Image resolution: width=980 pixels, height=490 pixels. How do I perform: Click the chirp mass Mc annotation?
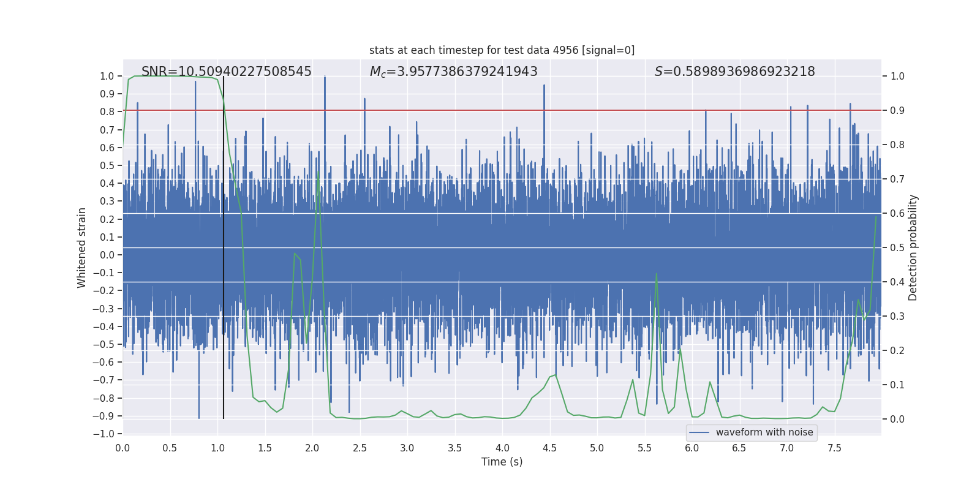click(454, 72)
